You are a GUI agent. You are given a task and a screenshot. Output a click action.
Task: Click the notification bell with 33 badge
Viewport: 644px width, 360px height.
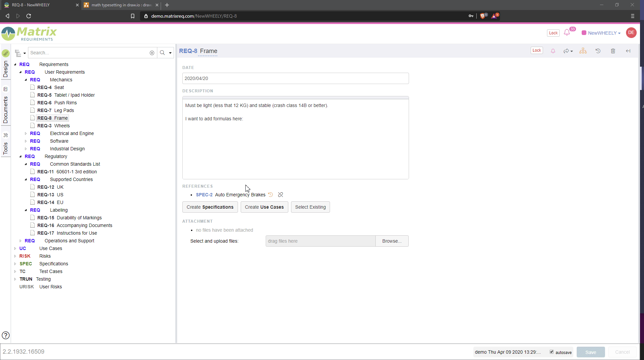[x=567, y=33]
